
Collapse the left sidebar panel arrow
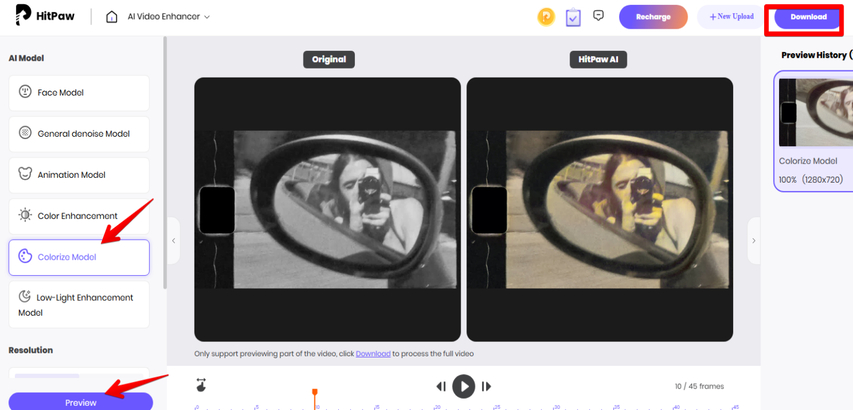pos(173,241)
